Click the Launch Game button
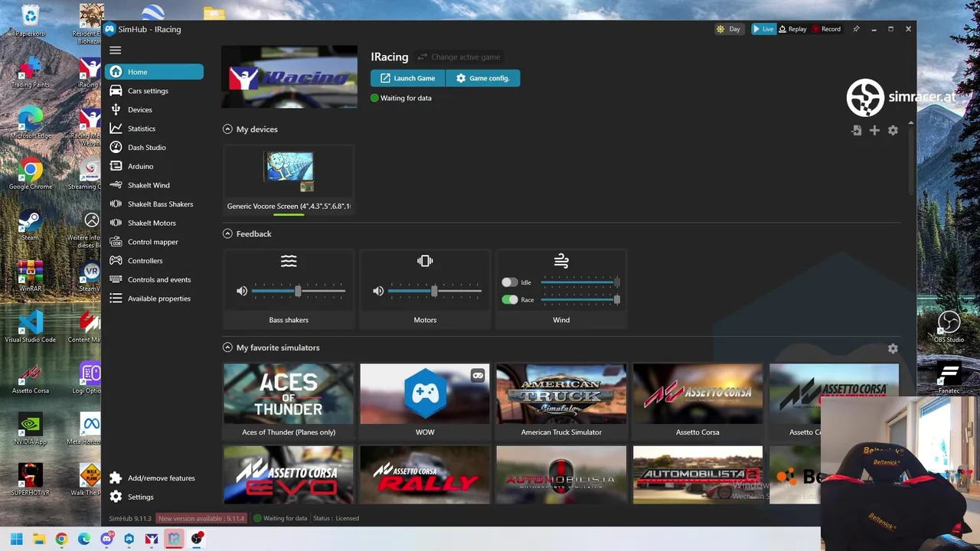980x551 pixels. tap(407, 78)
